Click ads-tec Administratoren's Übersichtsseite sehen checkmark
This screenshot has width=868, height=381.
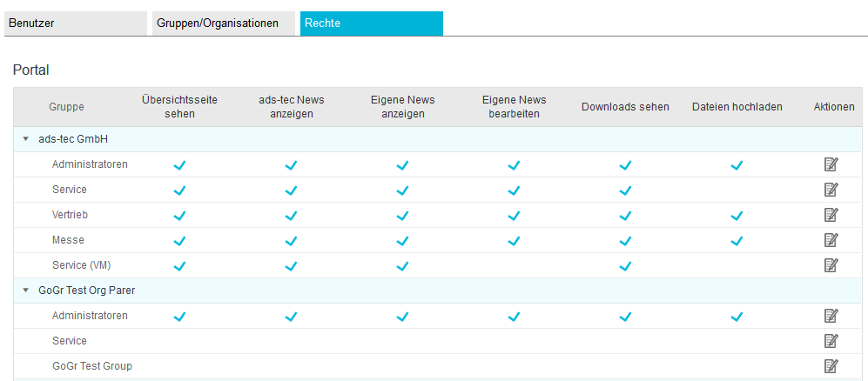tap(179, 165)
